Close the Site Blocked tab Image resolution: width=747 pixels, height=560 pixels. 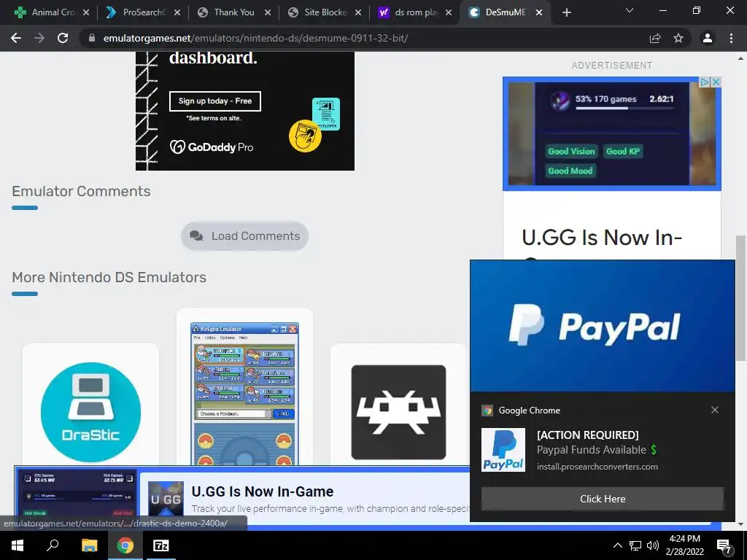(358, 12)
